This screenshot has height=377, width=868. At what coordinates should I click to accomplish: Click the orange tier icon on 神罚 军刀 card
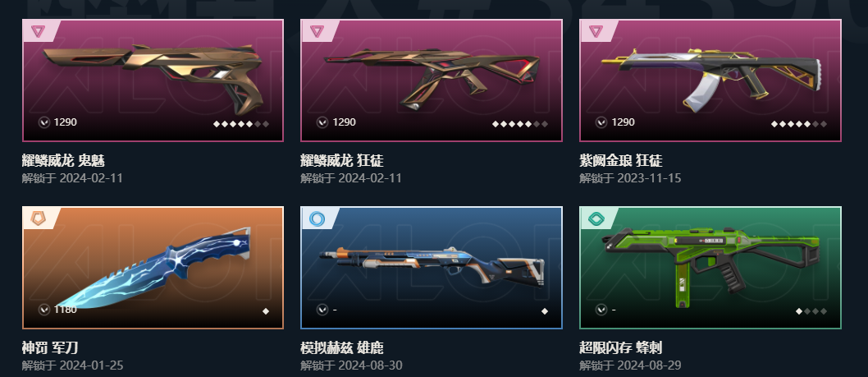[38, 218]
